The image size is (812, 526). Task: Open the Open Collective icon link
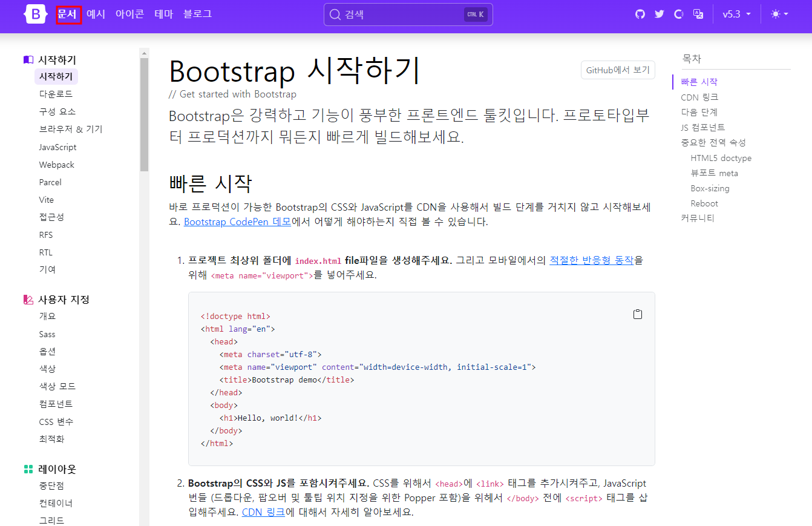click(679, 14)
